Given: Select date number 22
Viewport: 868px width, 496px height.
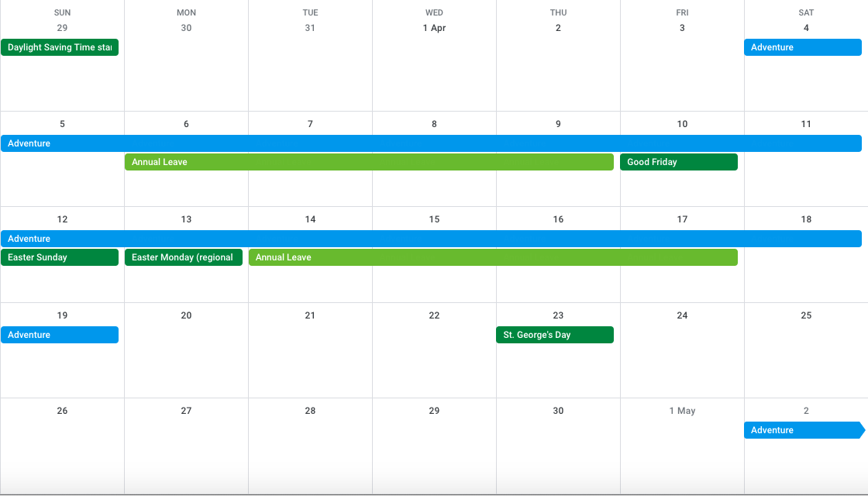Looking at the screenshot, I should (x=434, y=315).
